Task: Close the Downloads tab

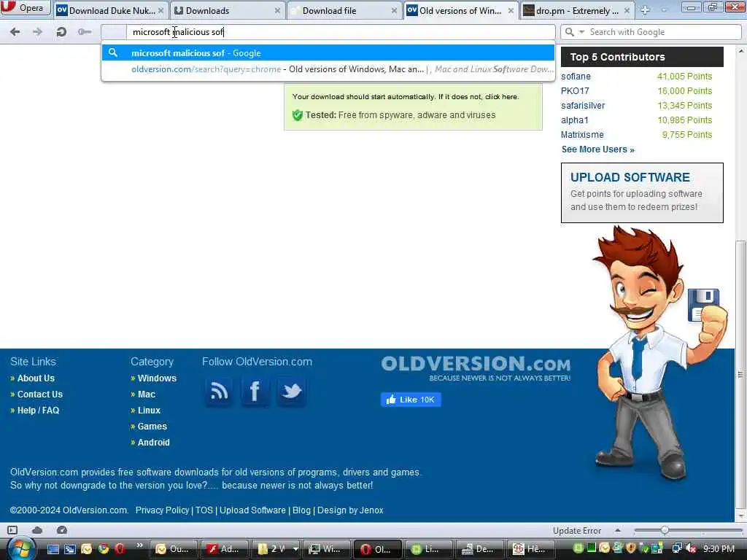Action: coord(277,10)
